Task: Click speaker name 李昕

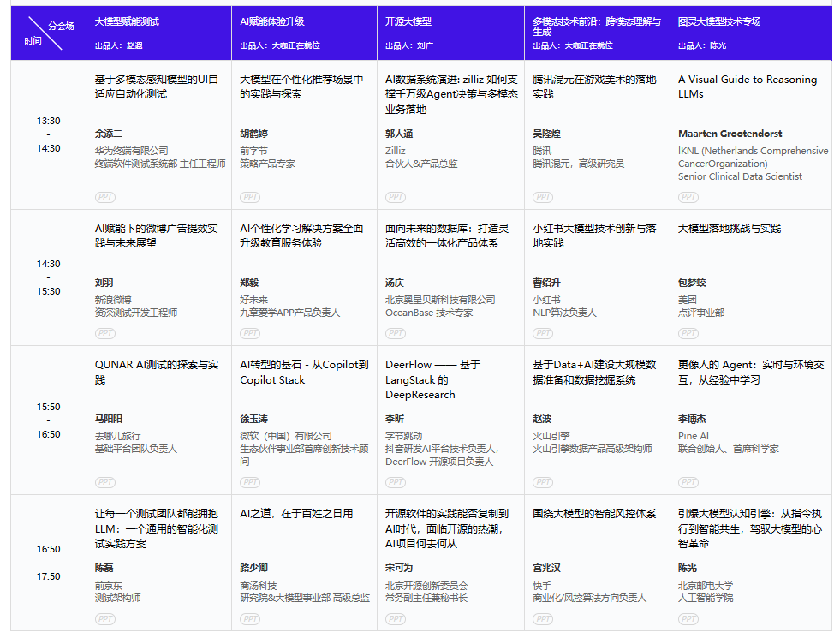Action: click(395, 419)
